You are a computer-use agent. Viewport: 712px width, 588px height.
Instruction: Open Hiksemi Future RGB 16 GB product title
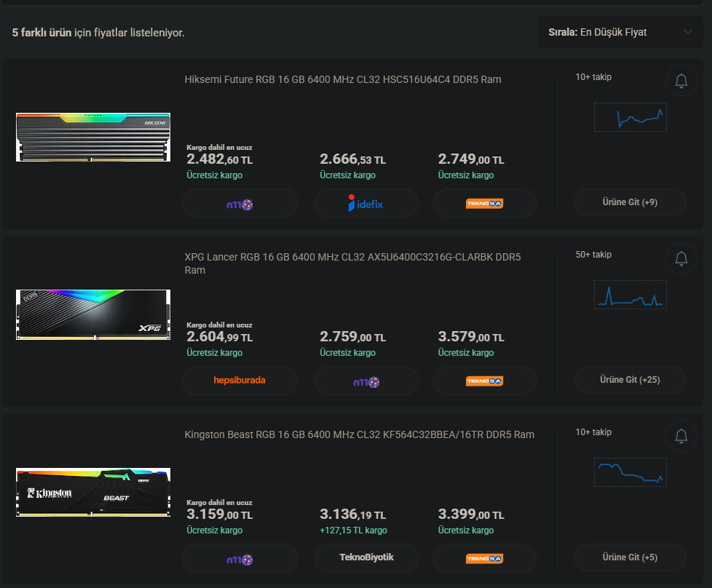pos(343,79)
